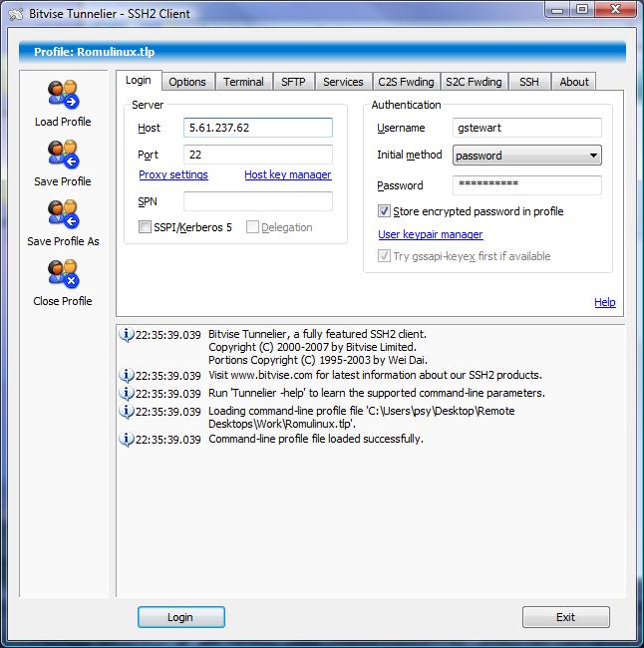Click info icon beside 'Visit www.bitvise.com' log entry
The height and width of the screenshot is (648, 644).
tap(126, 375)
